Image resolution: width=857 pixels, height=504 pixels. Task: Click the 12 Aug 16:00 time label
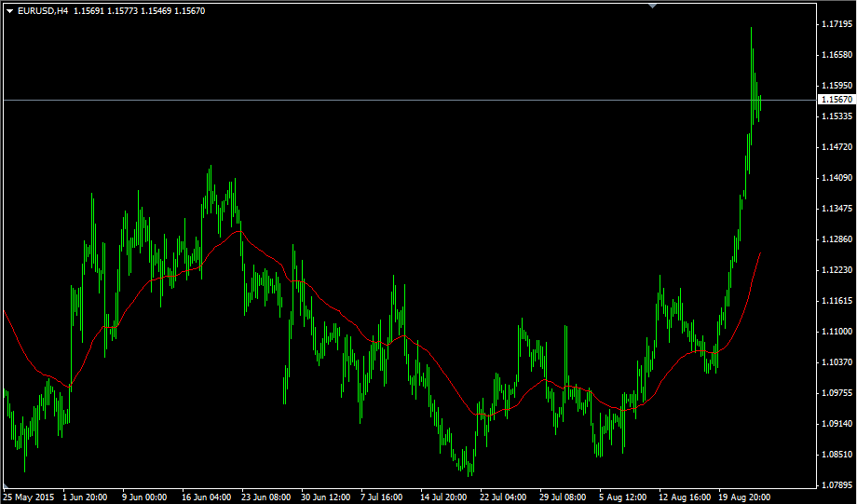tap(685, 497)
